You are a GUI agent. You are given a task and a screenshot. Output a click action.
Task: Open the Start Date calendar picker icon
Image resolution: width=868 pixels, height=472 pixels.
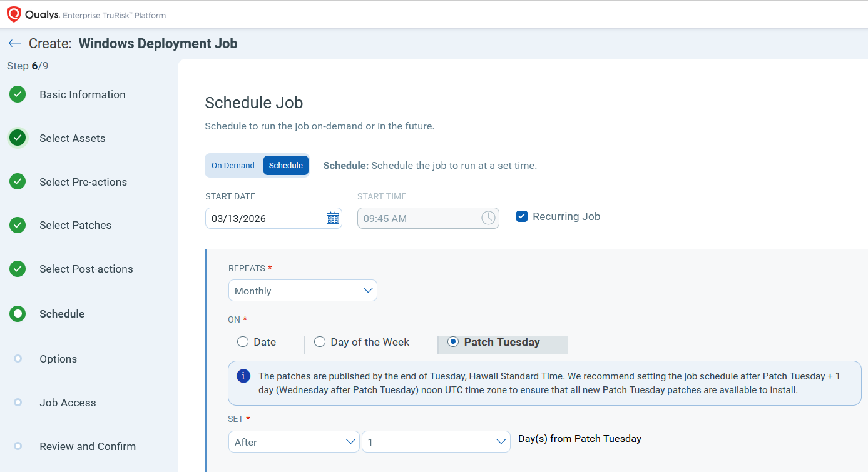pos(332,218)
